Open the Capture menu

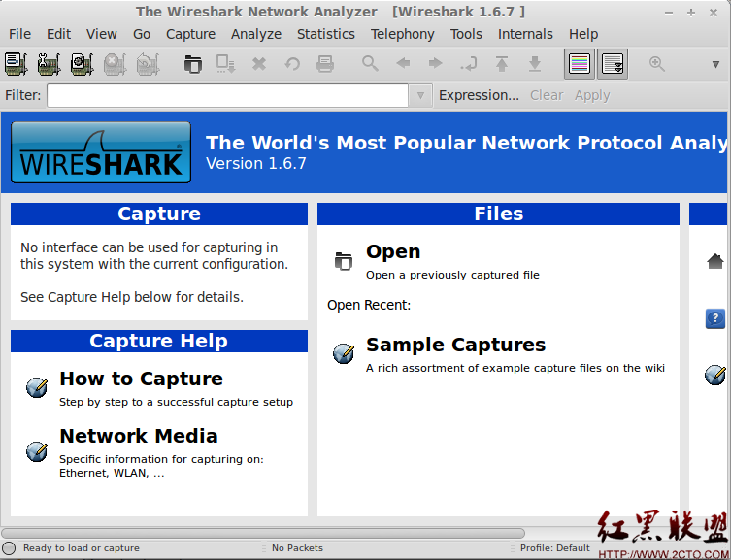[x=190, y=34]
